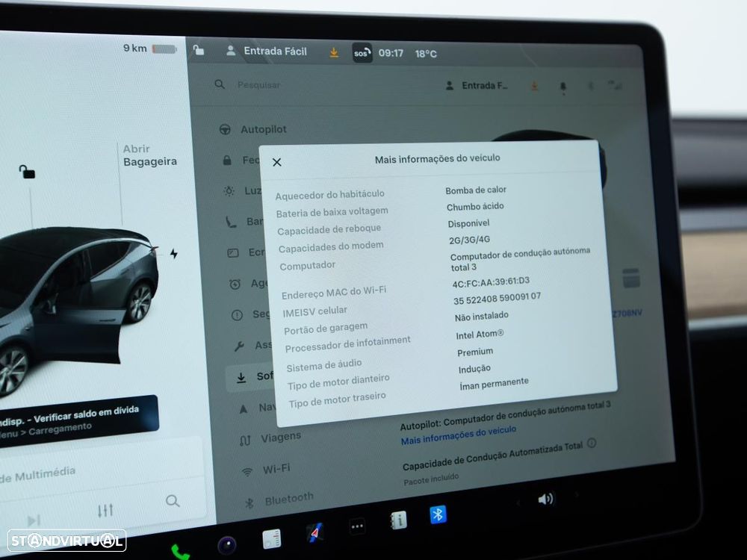The height and width of the screenshot is (560, 747).
Task: Tap the orange download icon in settings header
Action: 535,86
